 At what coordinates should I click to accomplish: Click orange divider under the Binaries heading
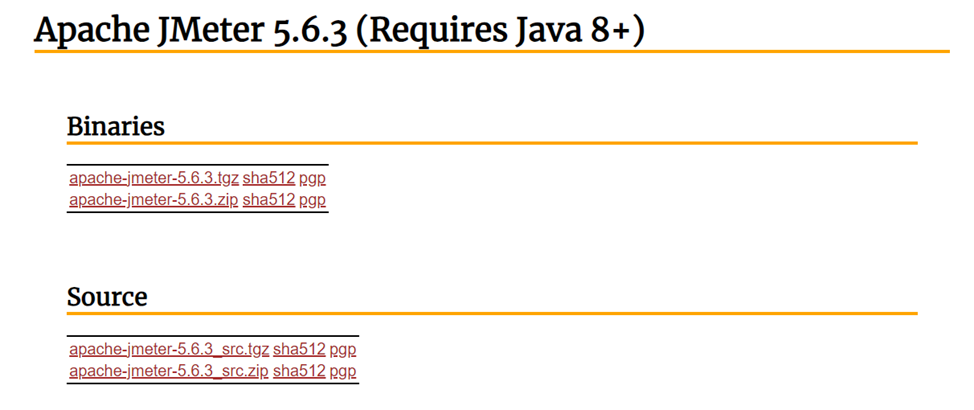[x=492, y=143]
